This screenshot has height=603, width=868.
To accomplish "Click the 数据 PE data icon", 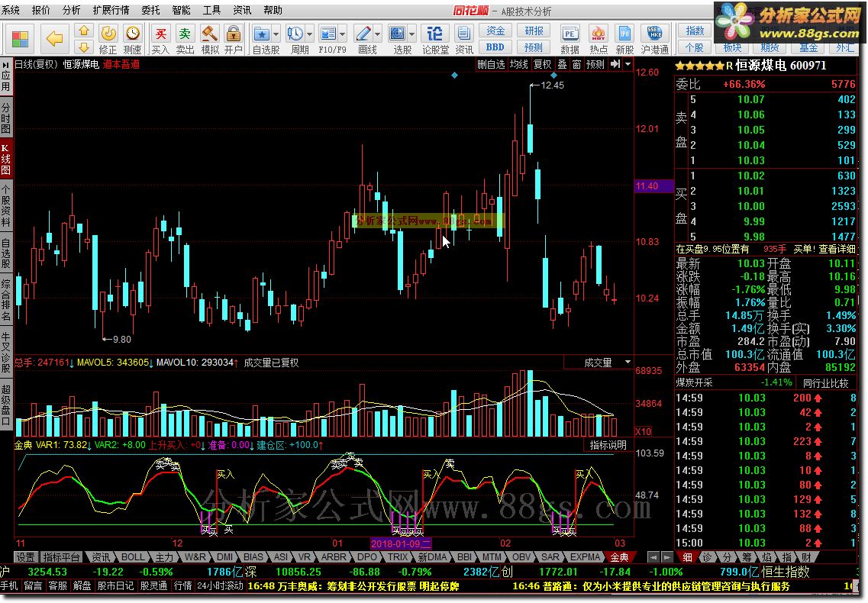I will click(570, 39).
